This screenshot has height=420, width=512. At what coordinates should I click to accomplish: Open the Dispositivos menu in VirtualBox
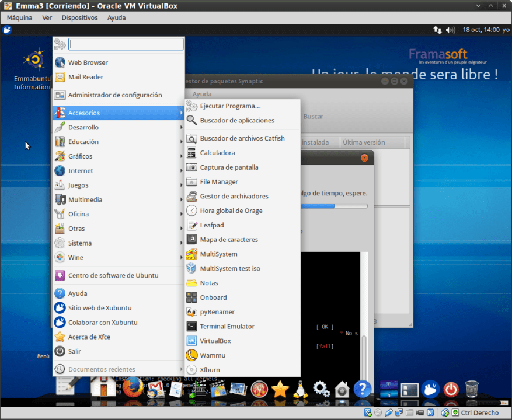(x=79, y=17)
